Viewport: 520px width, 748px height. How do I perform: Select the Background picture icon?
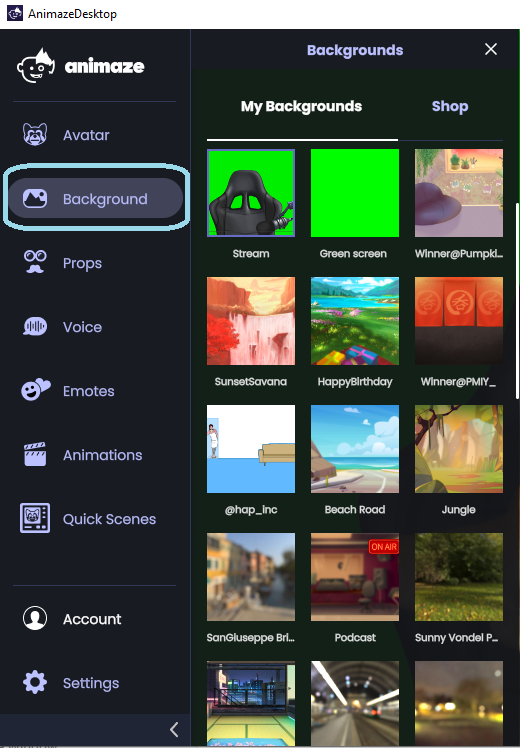coord(35,198)
